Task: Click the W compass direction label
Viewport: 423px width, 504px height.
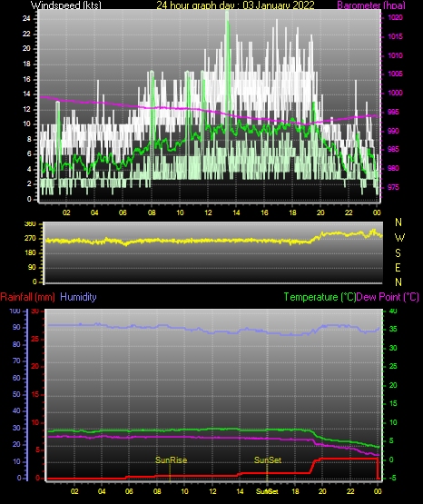Action: (x=399, y=238)
